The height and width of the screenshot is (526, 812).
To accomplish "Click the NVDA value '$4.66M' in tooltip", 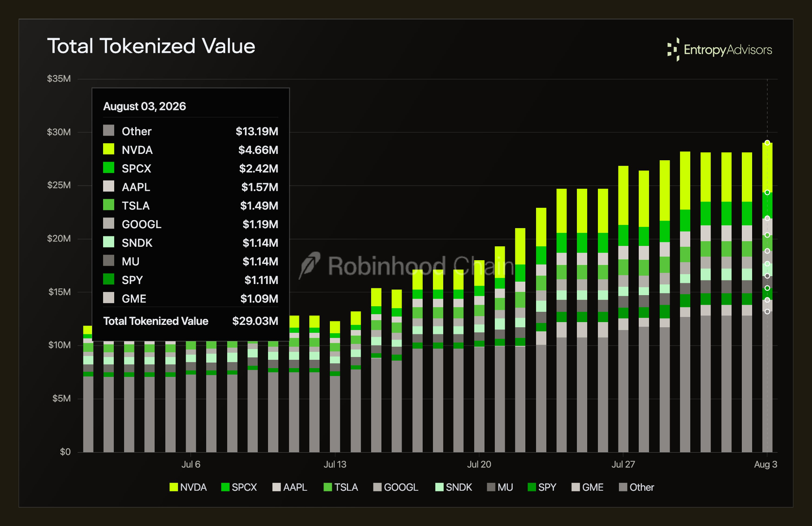I will coord(258,150).
